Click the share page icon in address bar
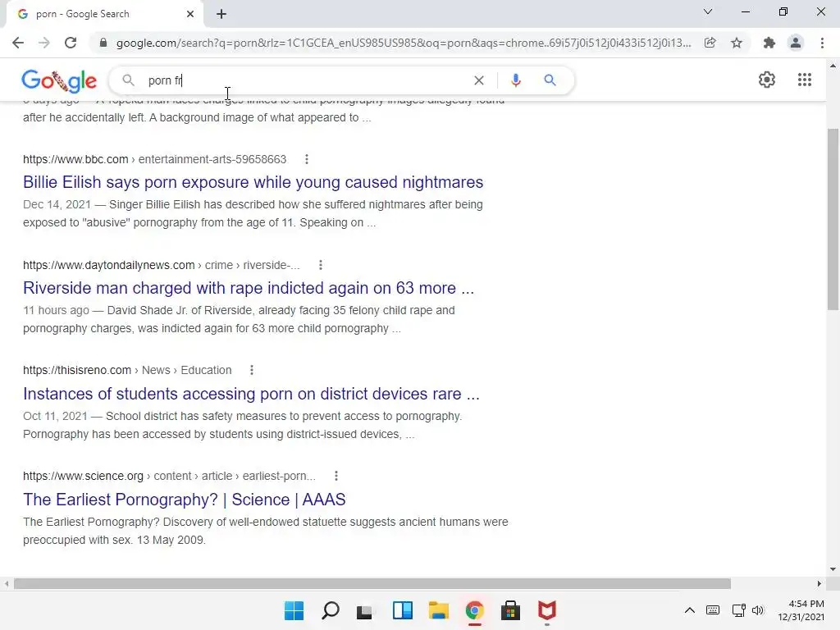Viewport: 840px width, 630px height. click(710, 43)
